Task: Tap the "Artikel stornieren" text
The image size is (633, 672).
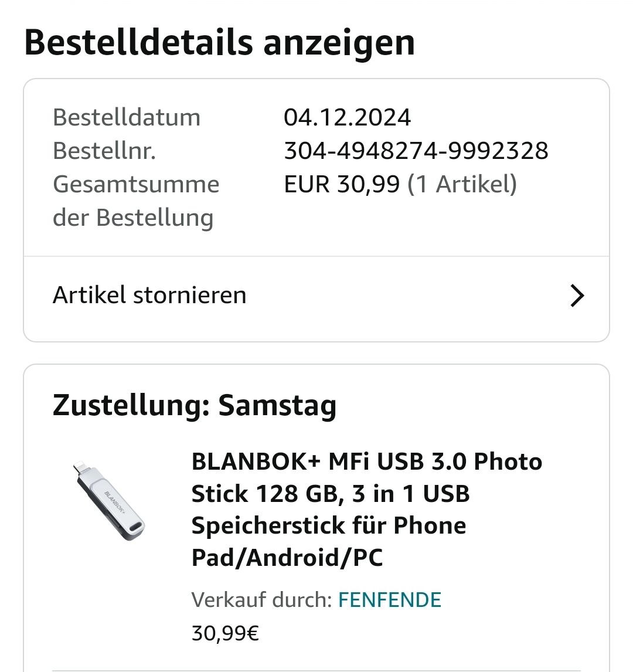Action: click(149, 295)
